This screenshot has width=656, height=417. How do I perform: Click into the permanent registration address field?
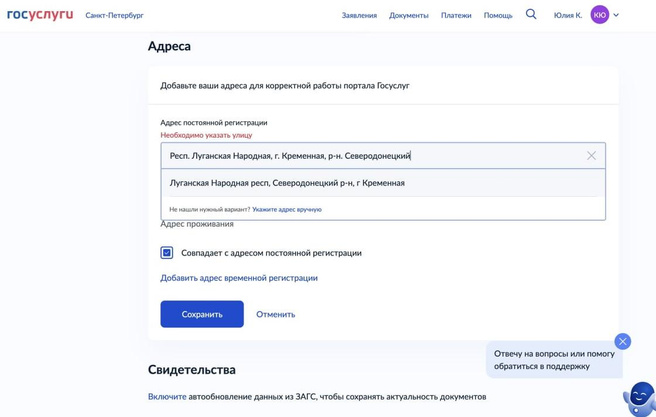tap(370, 156)
